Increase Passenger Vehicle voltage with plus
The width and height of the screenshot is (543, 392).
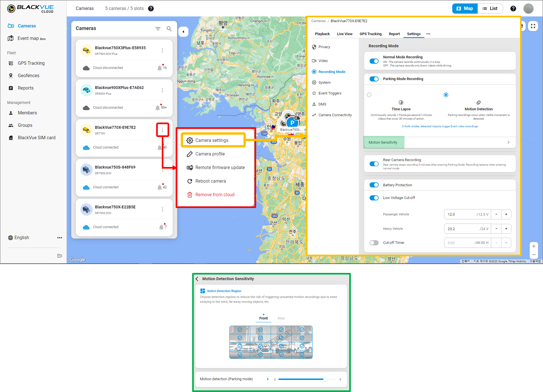(x=506, y=214)
